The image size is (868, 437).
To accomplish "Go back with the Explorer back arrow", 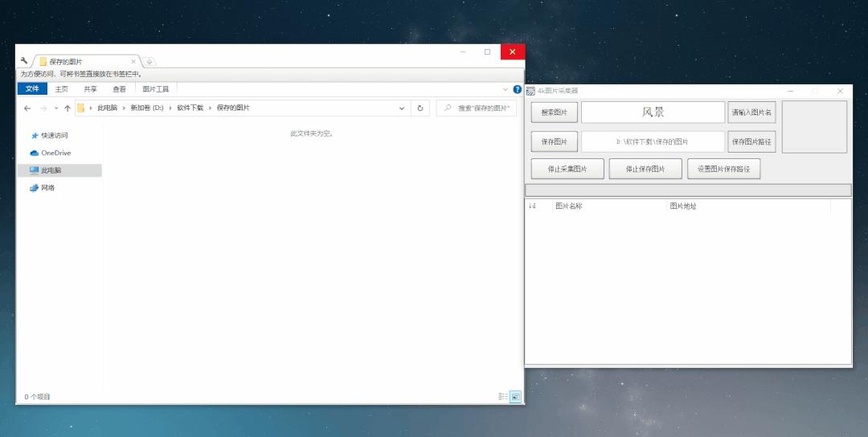I will (27, 108).
